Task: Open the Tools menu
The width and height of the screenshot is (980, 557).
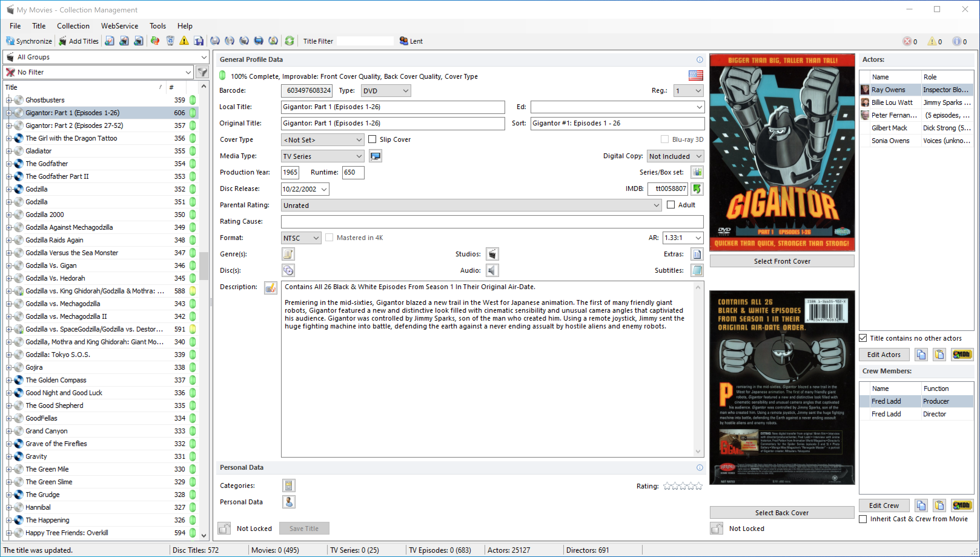Action: pyautogui.click(x=158, y=26)
